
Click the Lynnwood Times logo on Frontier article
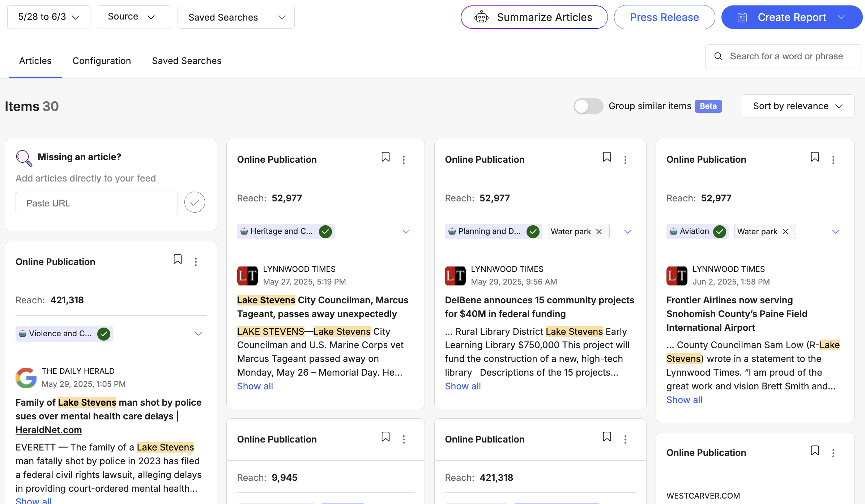pos(677,276)
